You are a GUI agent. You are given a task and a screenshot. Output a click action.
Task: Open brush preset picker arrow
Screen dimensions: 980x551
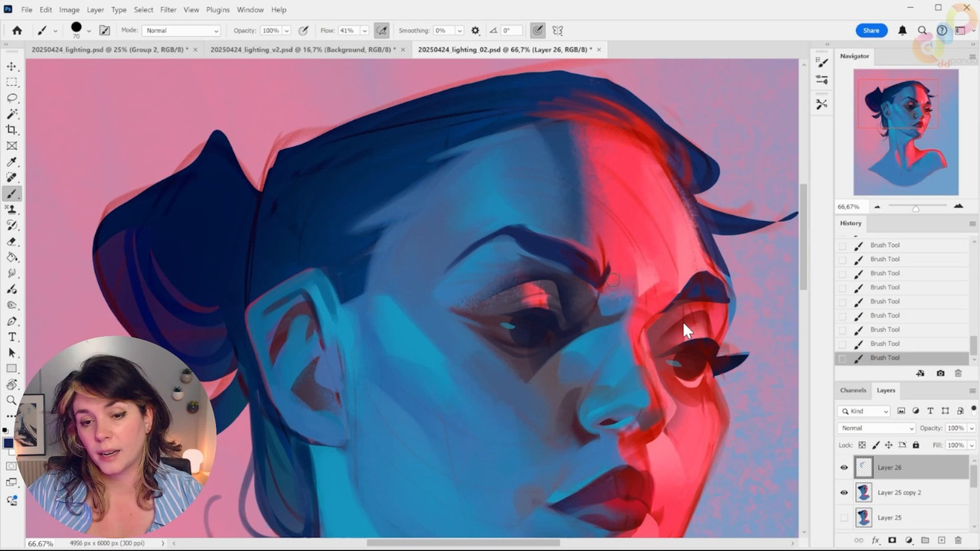[89, 31]
